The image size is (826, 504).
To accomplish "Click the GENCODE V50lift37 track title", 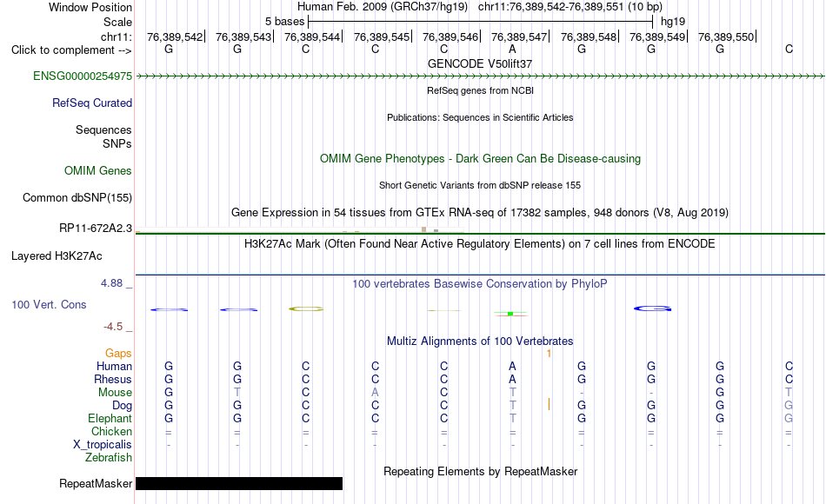I will point(480,63).
